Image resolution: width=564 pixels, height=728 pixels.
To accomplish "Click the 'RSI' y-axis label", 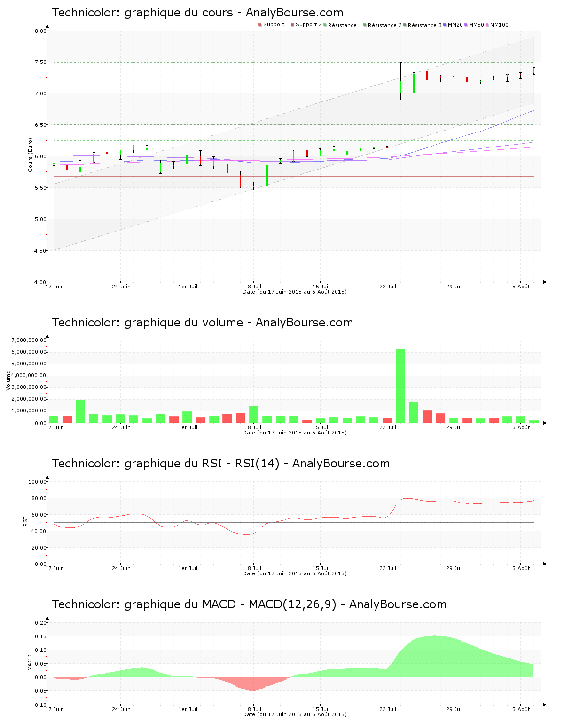I will point(25,521).
